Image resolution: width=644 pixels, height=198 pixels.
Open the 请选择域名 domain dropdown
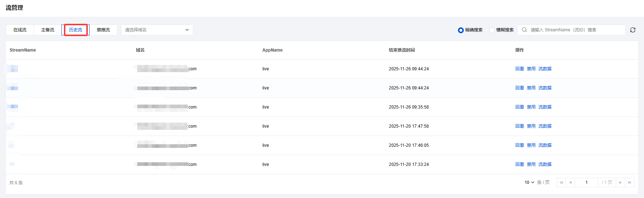(x=157, y=30)
